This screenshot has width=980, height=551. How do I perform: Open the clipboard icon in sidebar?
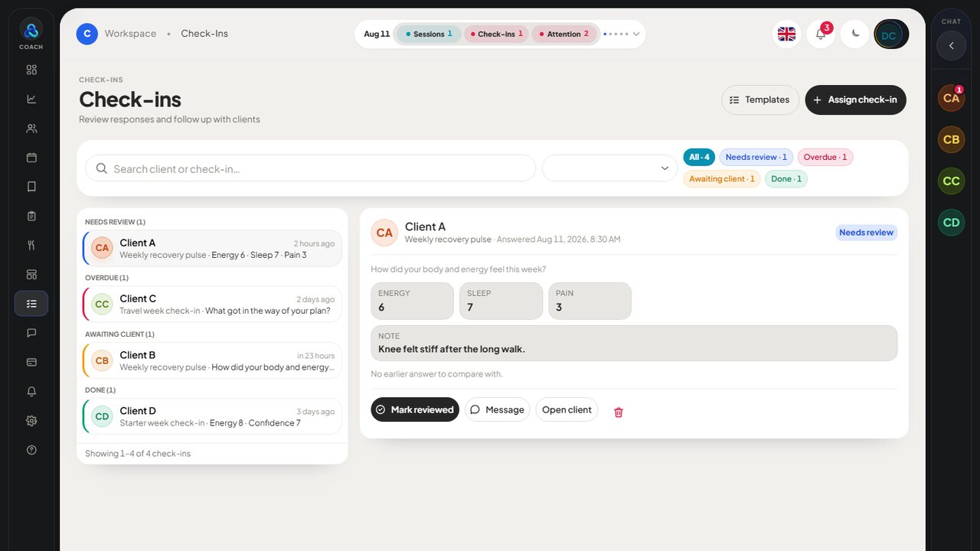pos(31,216)
